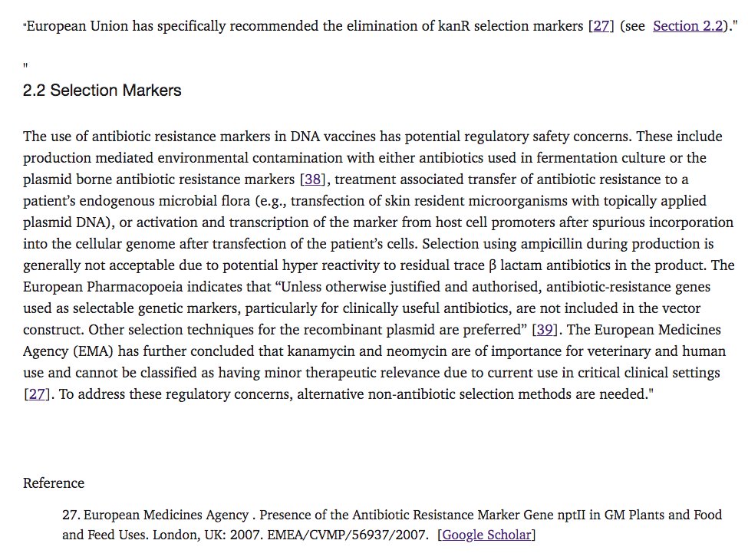Open citation 38 after resistance markers

(x=313, y=180)
